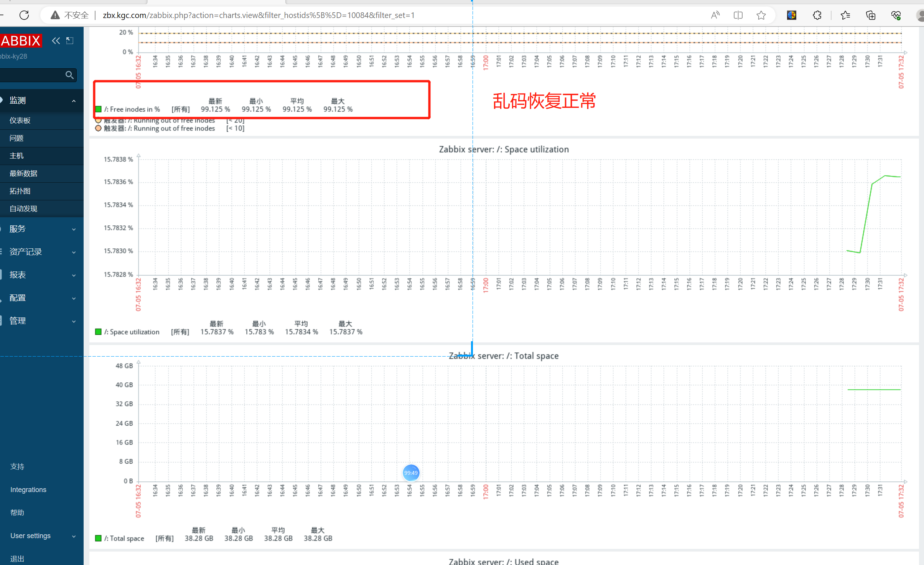Click the sidebar search magnifier icon
This screenshot has width=924, height=565.
click(69, 75)
